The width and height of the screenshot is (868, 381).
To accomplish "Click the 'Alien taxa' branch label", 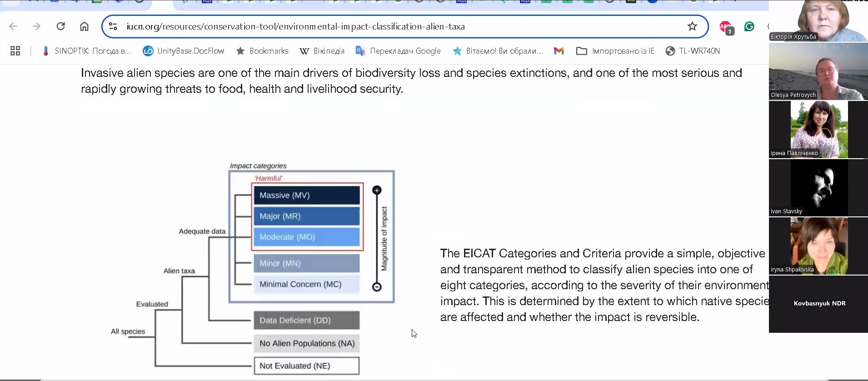I will click(179, 271).
